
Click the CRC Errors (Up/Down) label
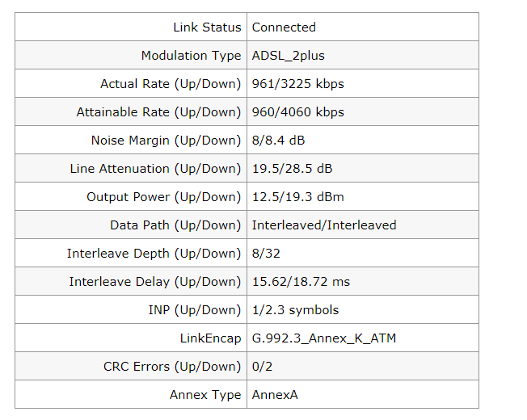172,367
